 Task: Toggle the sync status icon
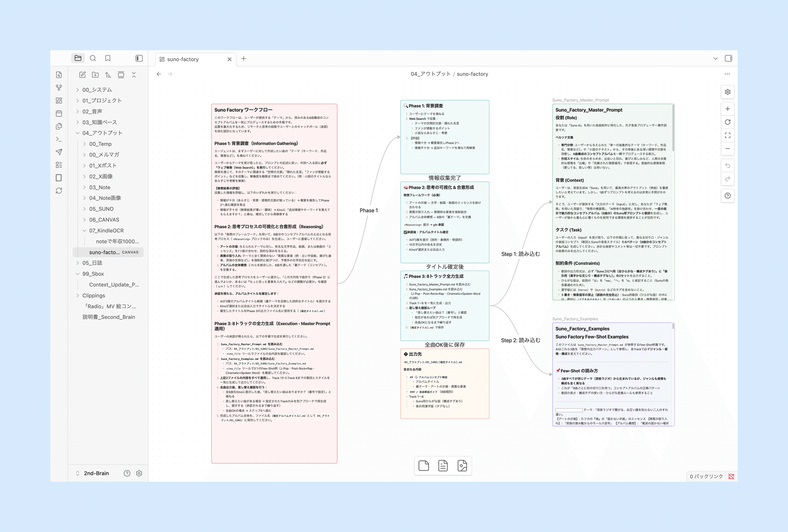point(731,476)
